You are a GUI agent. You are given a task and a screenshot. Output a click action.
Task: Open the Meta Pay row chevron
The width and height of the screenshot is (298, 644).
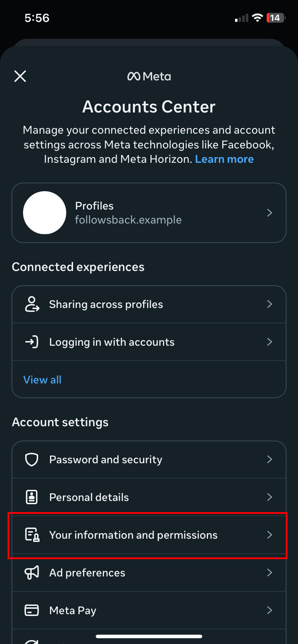(x=270, y=610)
